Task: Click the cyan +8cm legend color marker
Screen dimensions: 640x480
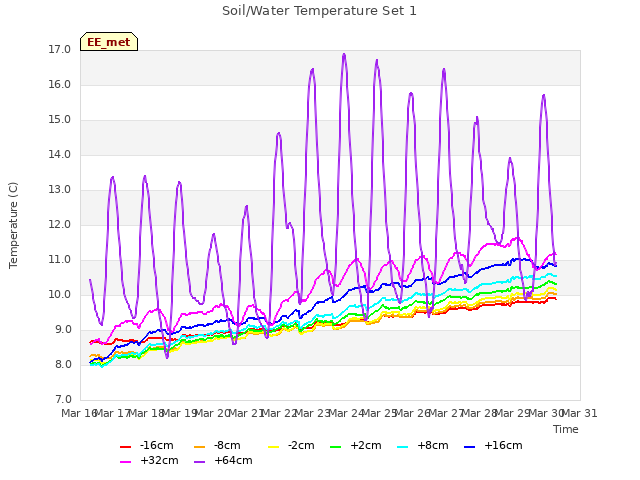Action: (x=402, y=447)
